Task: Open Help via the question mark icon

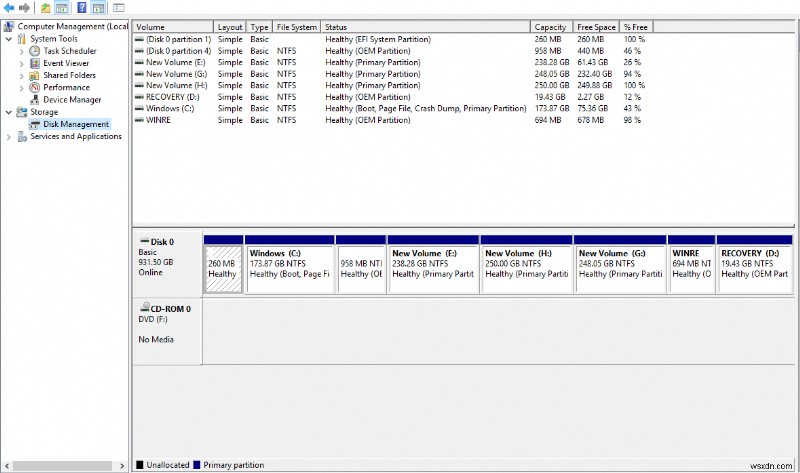Action: click(x=82, y=8)
